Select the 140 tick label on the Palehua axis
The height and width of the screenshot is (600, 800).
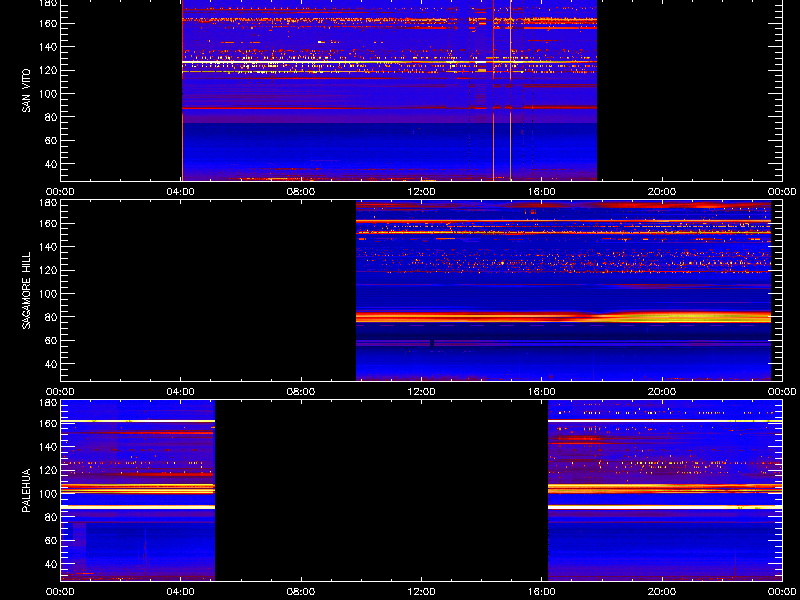tap(49, 447)
